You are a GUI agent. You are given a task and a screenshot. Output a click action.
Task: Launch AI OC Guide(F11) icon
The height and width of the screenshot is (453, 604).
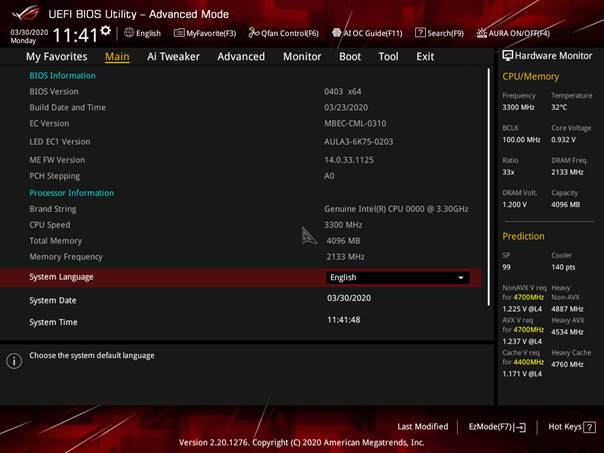(337, 33)
